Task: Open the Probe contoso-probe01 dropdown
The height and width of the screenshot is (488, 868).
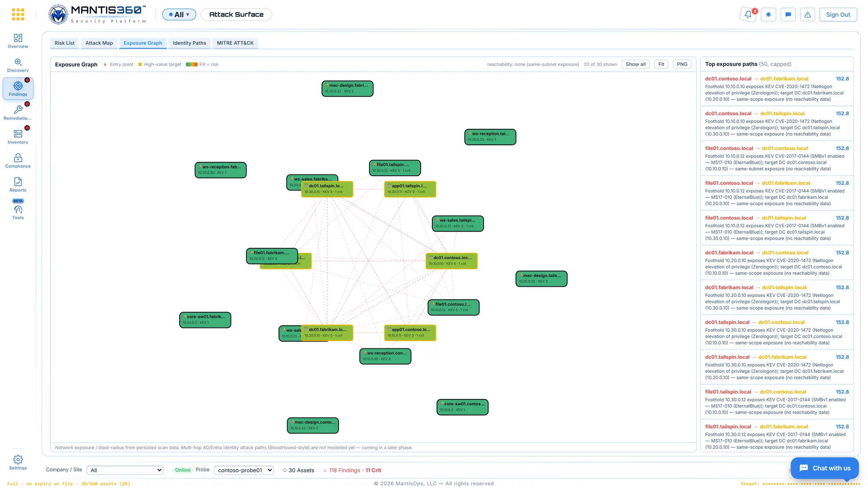Action: (x=244, y=470)
